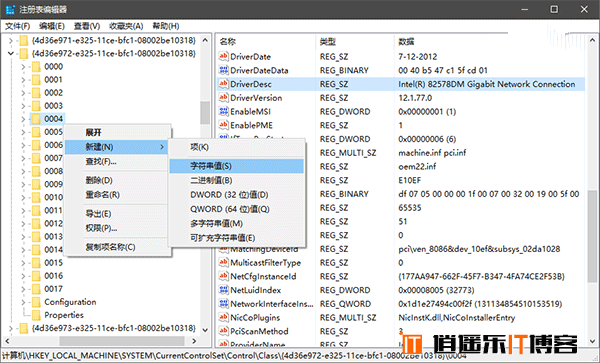Expand the 0000 subkey in the tree
600x363 pixels.
pos(23,67)
